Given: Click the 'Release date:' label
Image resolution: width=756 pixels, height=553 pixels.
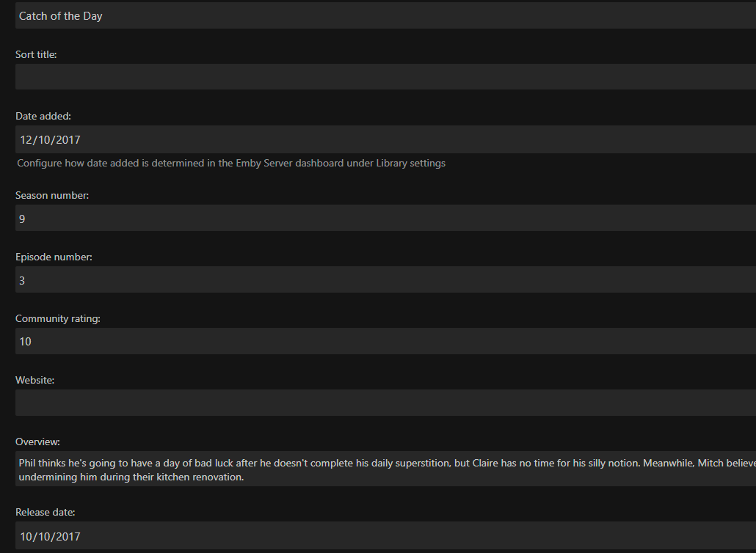Looking at the screenshot, I should pos(46,512).
